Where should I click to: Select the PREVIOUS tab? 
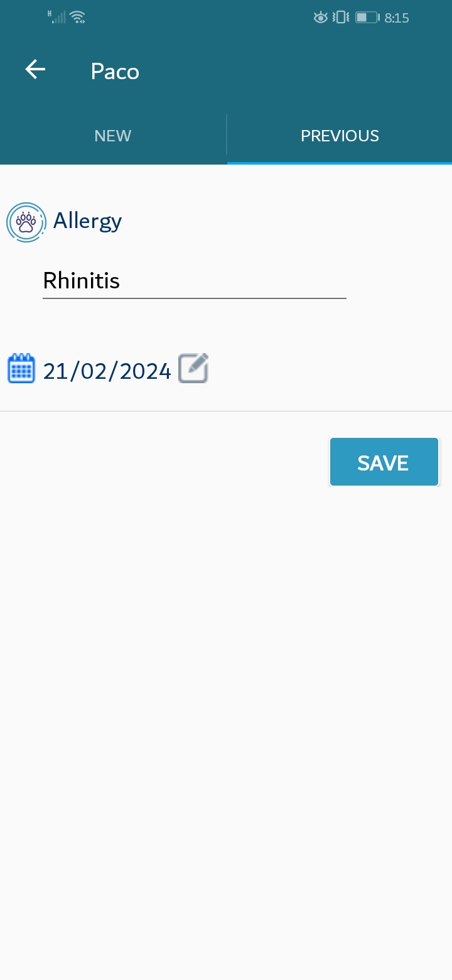point(340,136)
